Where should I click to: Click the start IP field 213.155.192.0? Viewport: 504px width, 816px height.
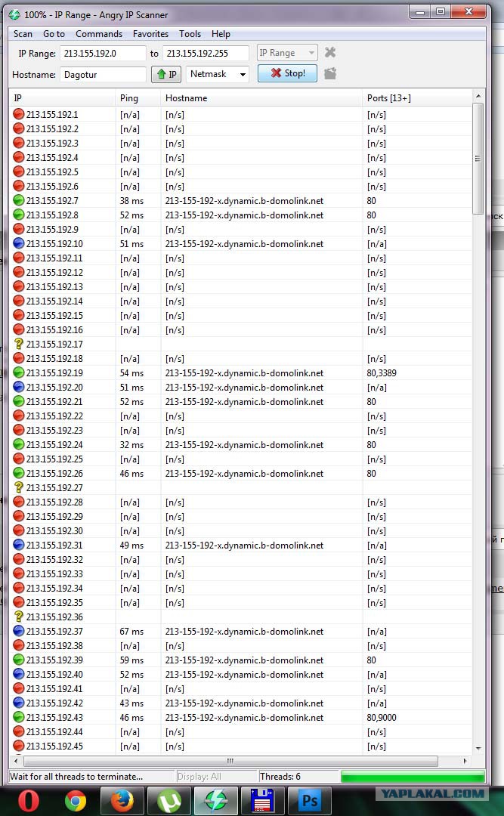tap(103, 53)
